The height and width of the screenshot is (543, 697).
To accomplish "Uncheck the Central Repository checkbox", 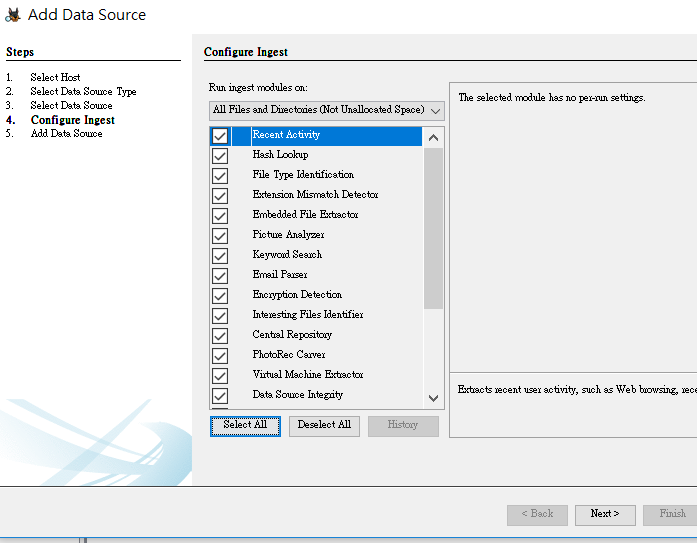I will tap(220, 336).
